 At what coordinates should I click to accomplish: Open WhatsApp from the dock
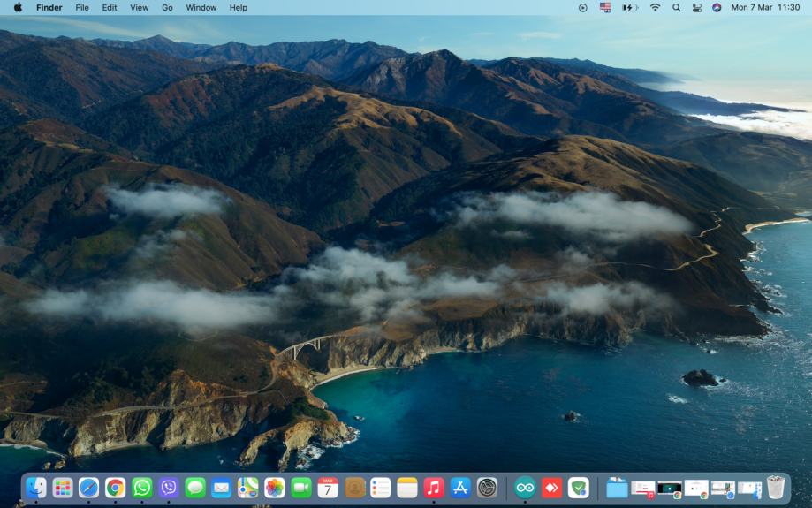142,488
